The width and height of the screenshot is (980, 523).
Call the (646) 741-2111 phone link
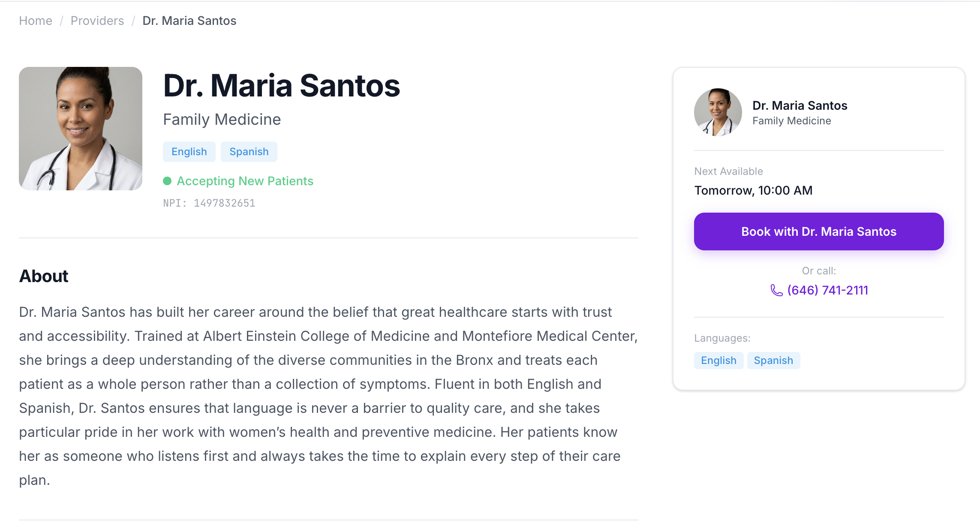point(827,290)
